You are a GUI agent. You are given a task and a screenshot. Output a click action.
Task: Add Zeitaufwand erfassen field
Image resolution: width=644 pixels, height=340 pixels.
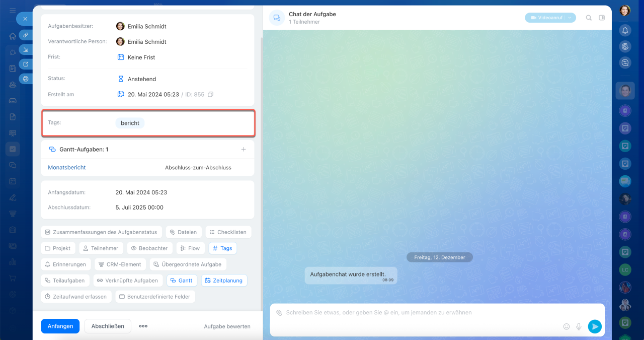pyautogui.click(x=76, y=297)
